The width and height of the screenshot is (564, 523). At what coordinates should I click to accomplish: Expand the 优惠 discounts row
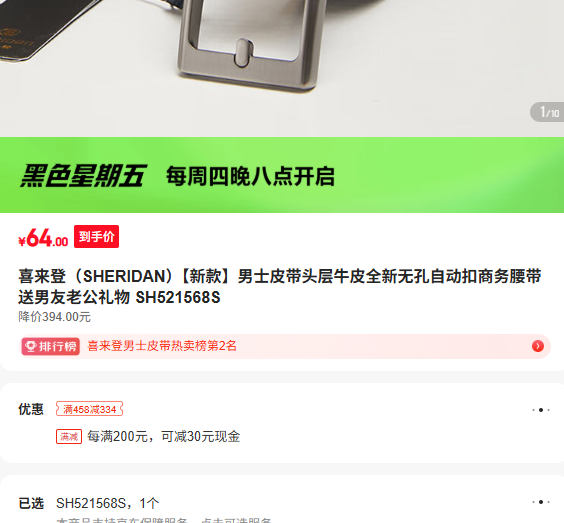pyautogui.click(x=282, y=423)
